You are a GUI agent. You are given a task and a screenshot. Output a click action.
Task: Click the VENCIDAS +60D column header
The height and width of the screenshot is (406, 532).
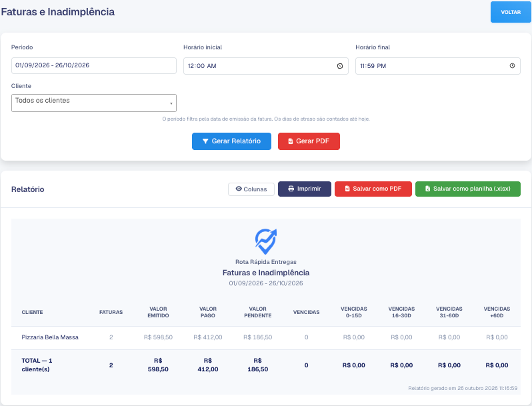(497, 312)
